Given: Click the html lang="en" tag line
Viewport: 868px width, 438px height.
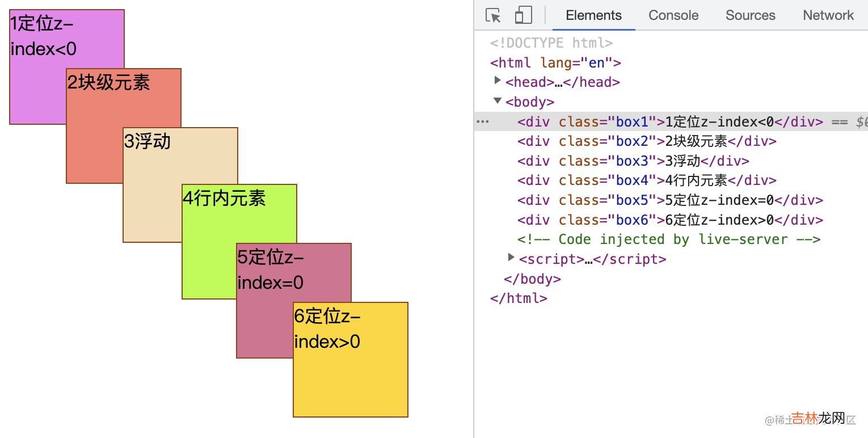Looking at the screenshot, I should [x=555, y=62].
